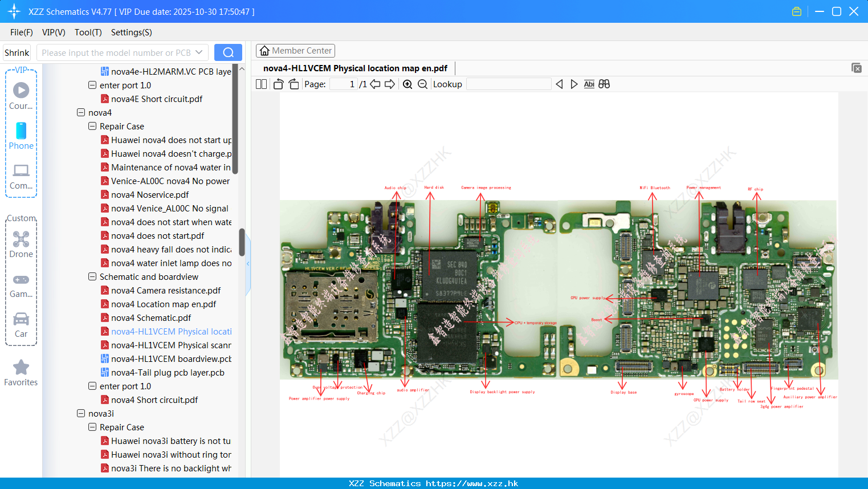Click the blue search magnifier button
The width and height of the screenshot is (868, 489).
[228, 52]
